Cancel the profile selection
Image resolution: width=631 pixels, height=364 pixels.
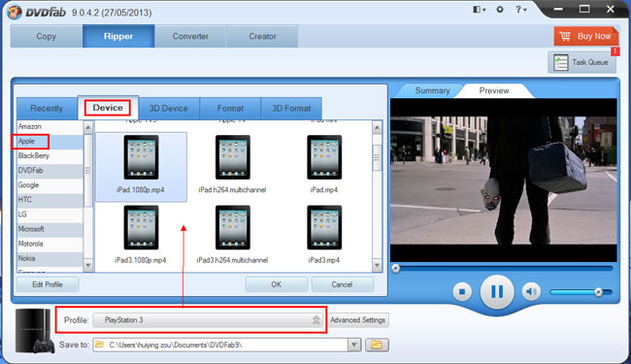click(x=342, y=284)
